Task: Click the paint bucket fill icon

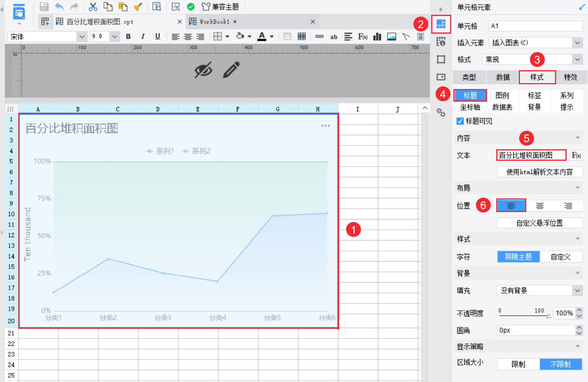Action: (240, 36)
